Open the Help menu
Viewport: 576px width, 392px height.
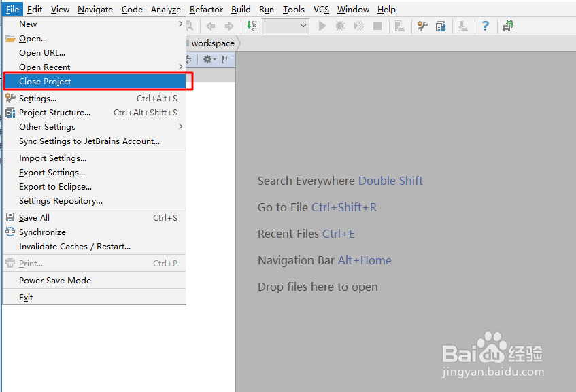386,10
